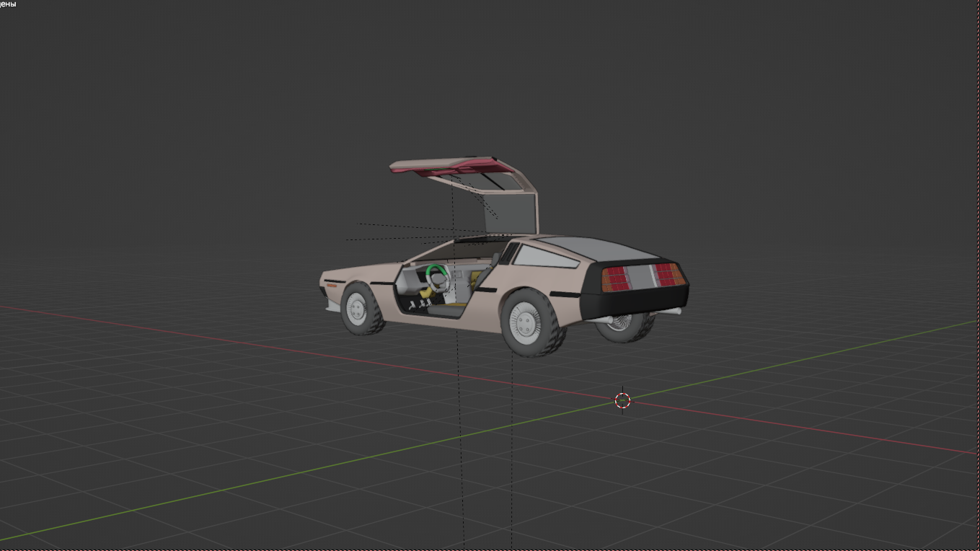Click the black rear bumper
Screen dimensions: 980x551
(x=635, y=301)
